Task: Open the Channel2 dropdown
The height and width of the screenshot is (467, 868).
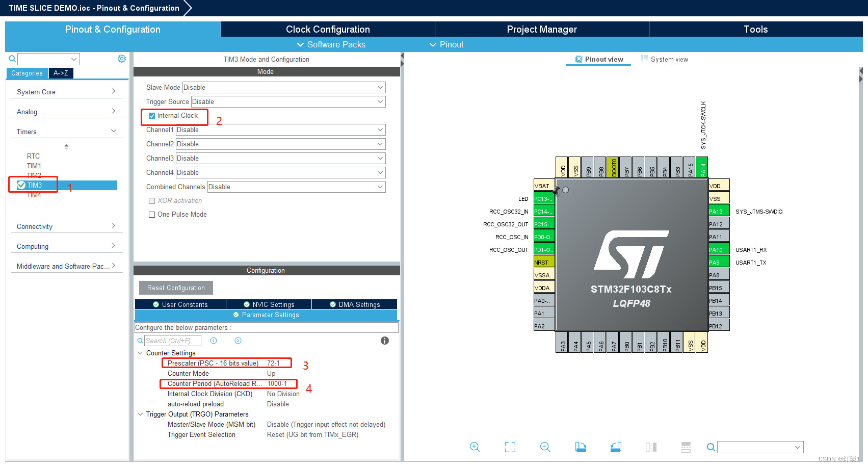Action: click(x=281, y=144)
